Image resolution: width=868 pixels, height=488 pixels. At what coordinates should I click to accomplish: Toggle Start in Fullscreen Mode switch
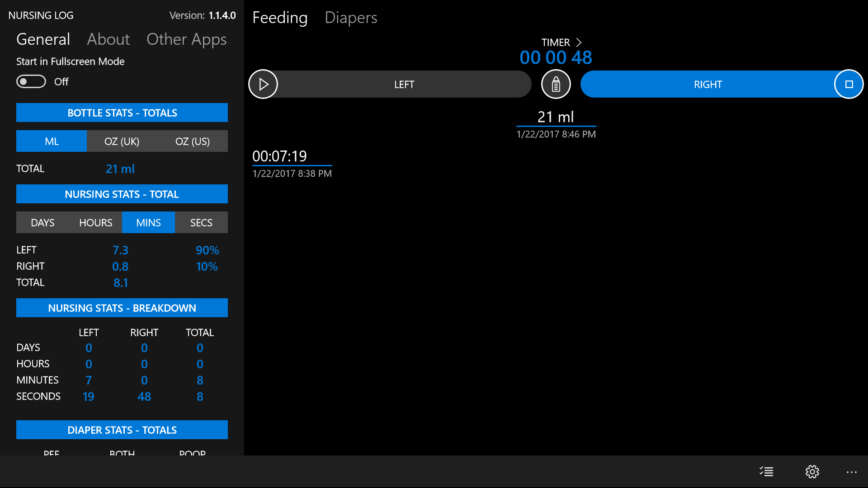(31, 82)
